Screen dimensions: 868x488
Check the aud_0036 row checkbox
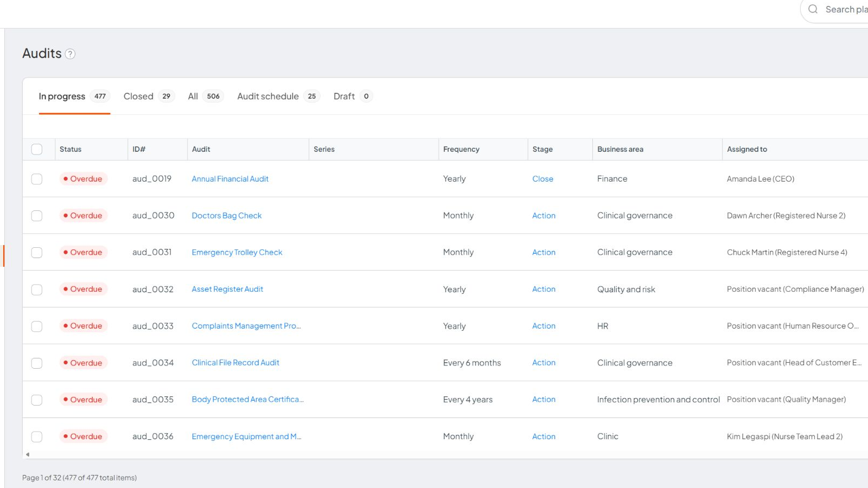tap(37, 436)
